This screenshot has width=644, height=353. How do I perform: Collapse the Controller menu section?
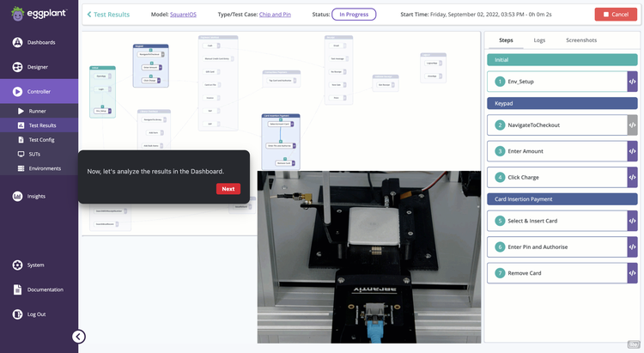(x=39, y=91)
